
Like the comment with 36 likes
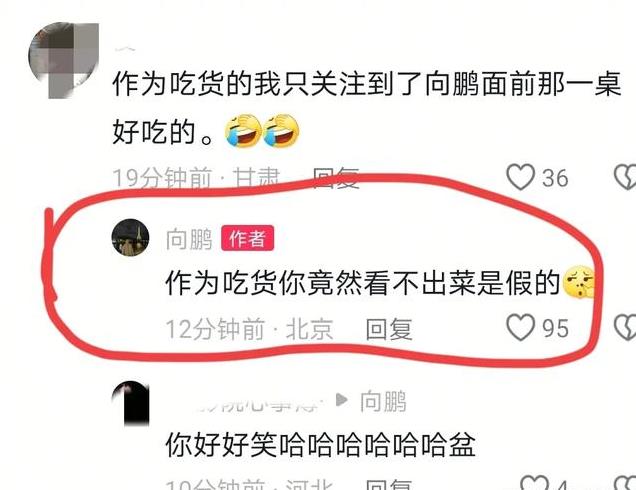point(520,177)
